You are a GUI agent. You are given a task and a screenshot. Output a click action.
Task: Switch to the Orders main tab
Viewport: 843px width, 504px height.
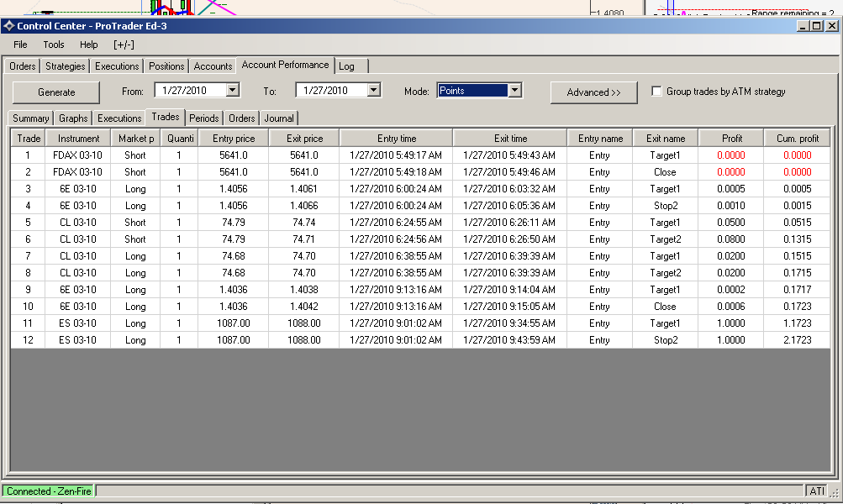[x=23, y=66]
